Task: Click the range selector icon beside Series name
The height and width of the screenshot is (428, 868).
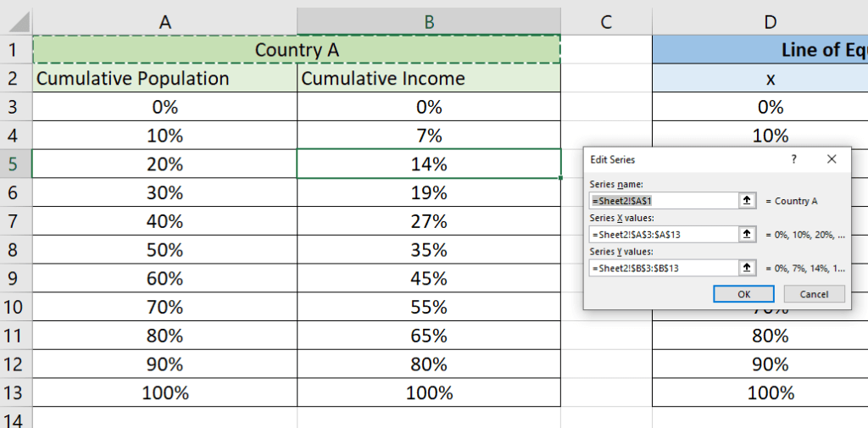Action: [747, 201]
